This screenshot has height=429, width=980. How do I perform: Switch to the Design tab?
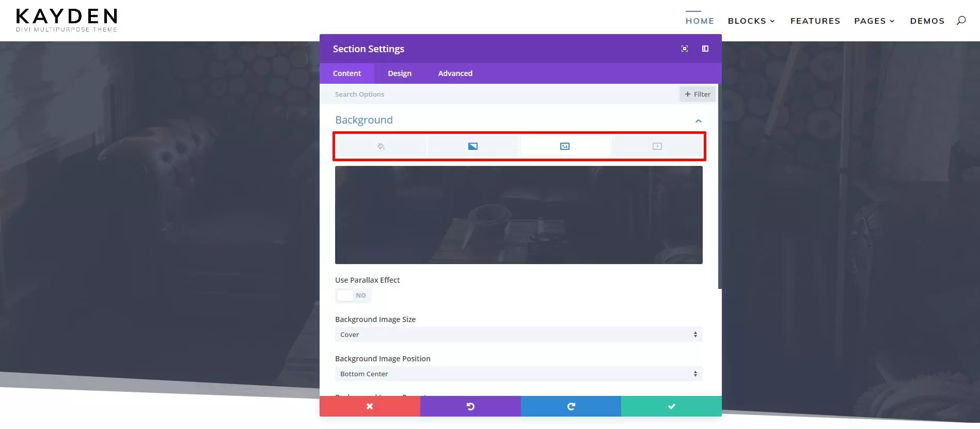coord(400,73)
